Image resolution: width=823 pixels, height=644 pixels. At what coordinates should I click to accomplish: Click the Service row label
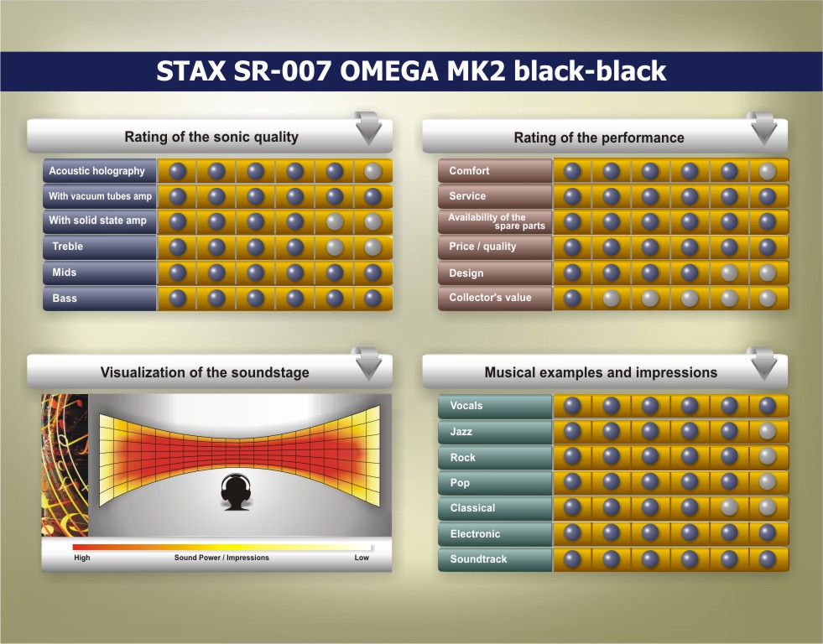click(495, 196)
